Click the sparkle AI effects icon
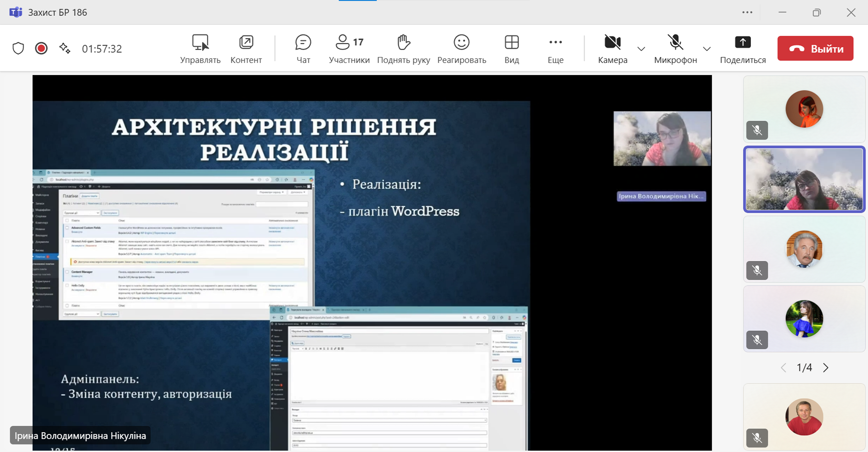 click(65, 48)
